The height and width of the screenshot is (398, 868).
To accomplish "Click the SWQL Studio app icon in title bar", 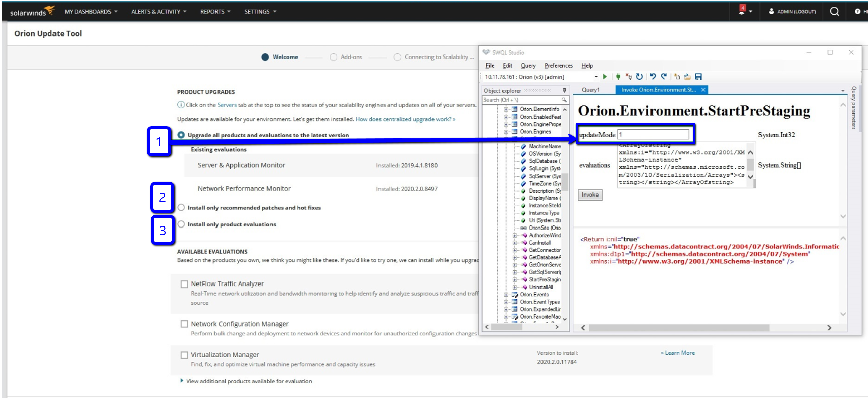I will point(486,52).
